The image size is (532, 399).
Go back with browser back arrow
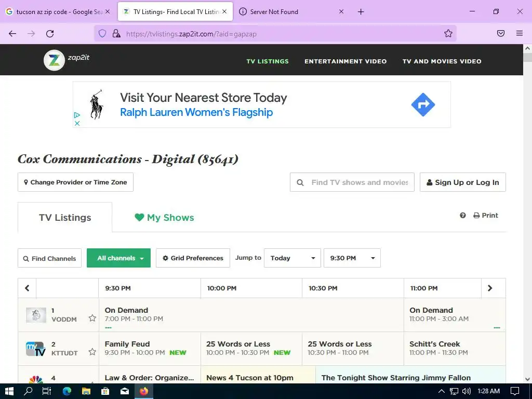click(x=12, y=34)
